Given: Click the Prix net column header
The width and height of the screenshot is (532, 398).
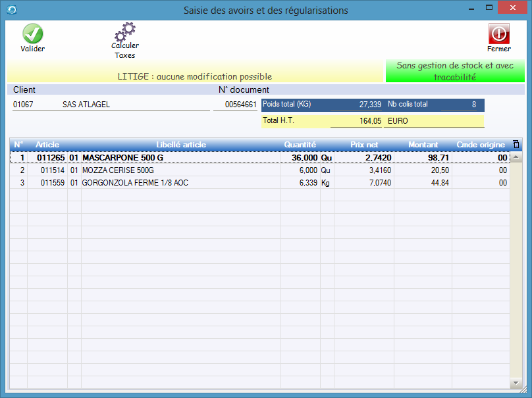Looking at the screenshot, I should tap(363, 145).
